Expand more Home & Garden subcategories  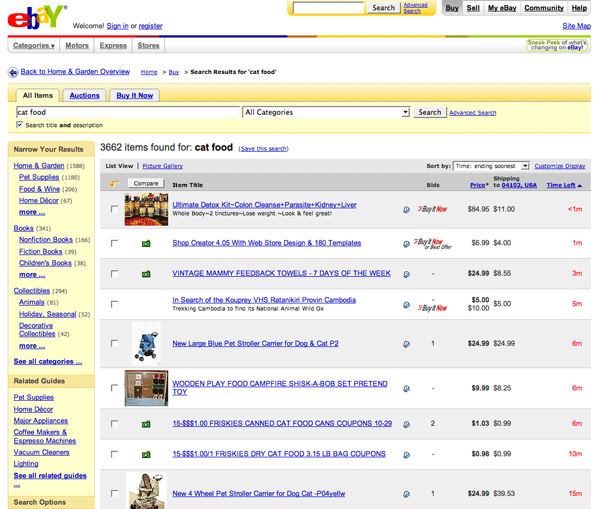(32, 212)
